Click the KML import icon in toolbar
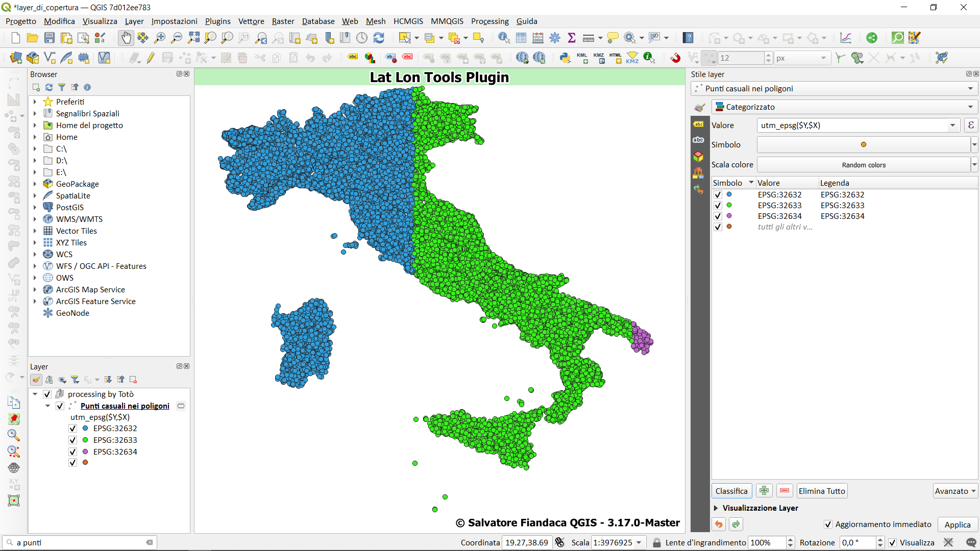The height and width of the screenshot is (551, 980). (x=582, y=58)
